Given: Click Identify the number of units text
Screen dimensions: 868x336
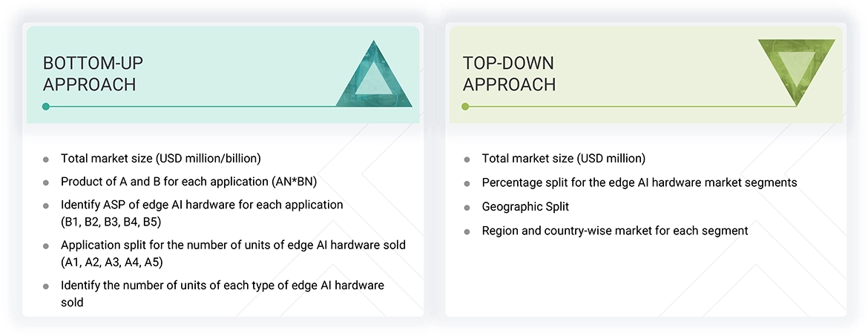Looking at the screenshot, I should coord(223,286).
